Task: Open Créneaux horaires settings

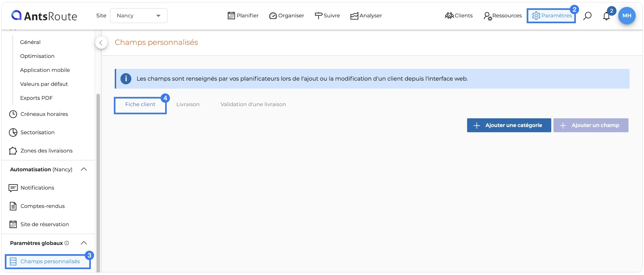Action: coord(44,114)
